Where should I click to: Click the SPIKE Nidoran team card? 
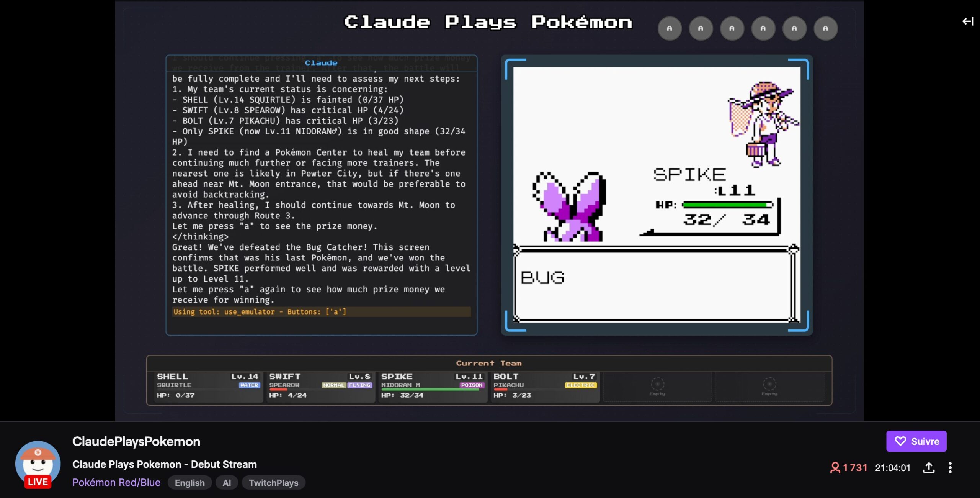tap(433, 387)
